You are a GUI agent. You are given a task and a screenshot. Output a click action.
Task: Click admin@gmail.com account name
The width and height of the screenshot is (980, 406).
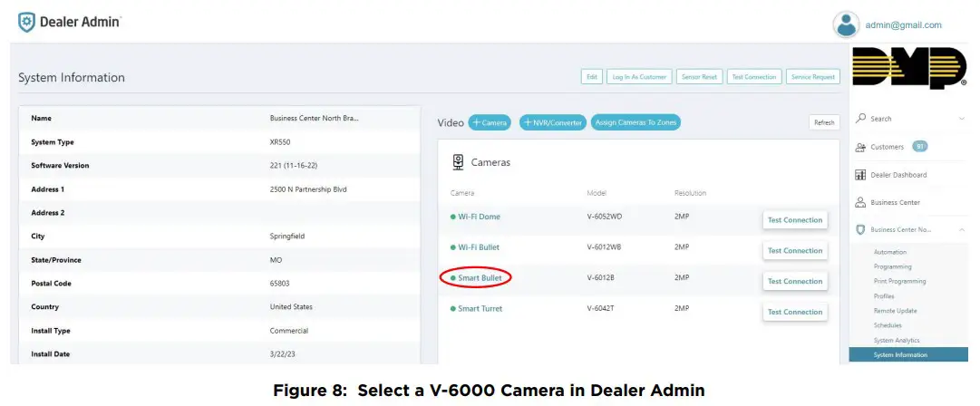point(903,25)
